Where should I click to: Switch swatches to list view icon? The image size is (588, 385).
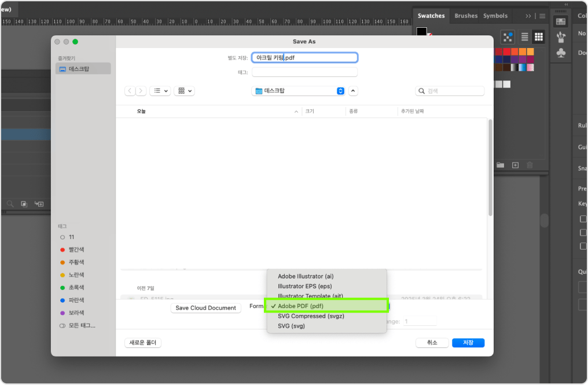click(525, 37)
